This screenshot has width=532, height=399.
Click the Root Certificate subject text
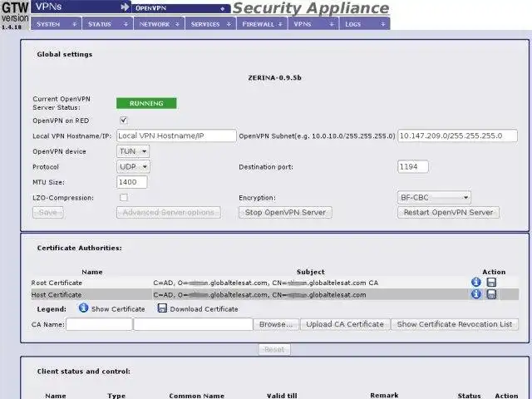266,283
